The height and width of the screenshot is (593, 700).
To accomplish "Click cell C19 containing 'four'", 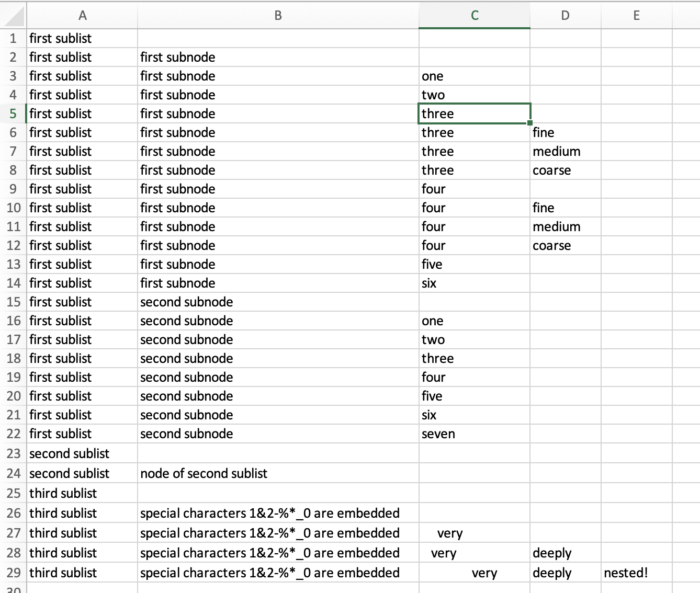I will [x=475, y=377].
